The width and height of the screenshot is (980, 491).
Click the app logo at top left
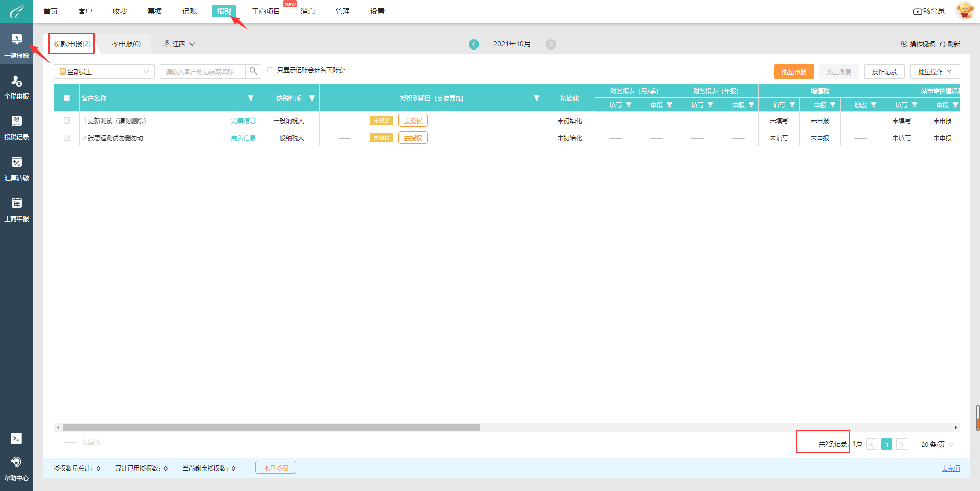pyautogui.click(x=16, y=11)
